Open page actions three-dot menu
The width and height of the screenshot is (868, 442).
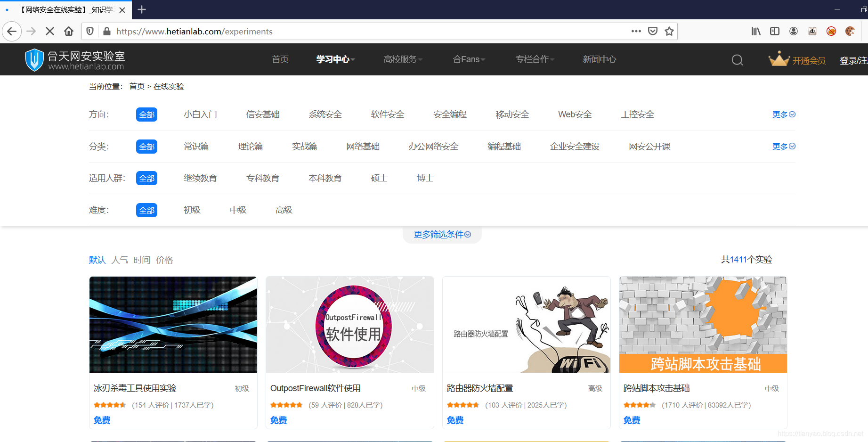pyautogui.click(x=636, y=31)
